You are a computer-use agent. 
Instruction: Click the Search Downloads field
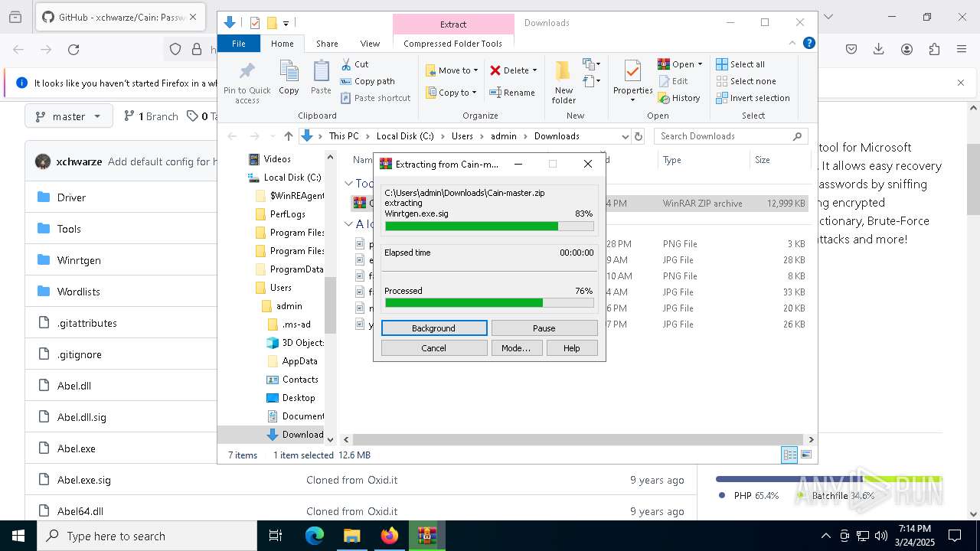coord(730,136)
